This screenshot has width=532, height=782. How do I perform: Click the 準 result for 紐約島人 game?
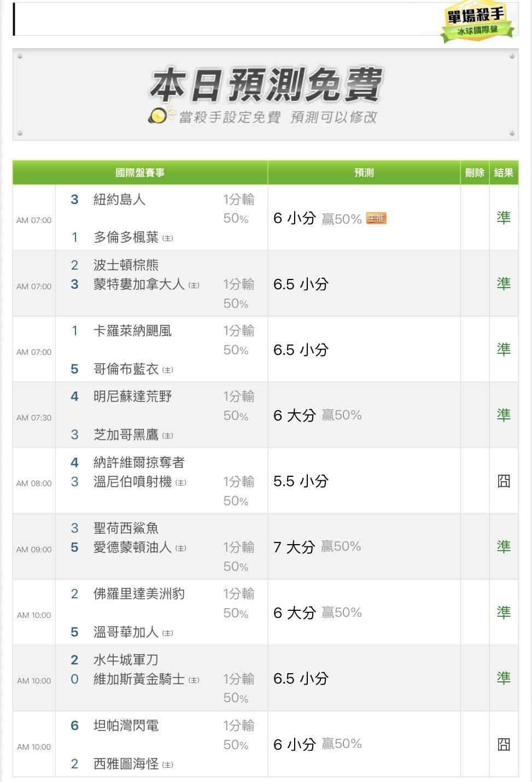point(503,218)
